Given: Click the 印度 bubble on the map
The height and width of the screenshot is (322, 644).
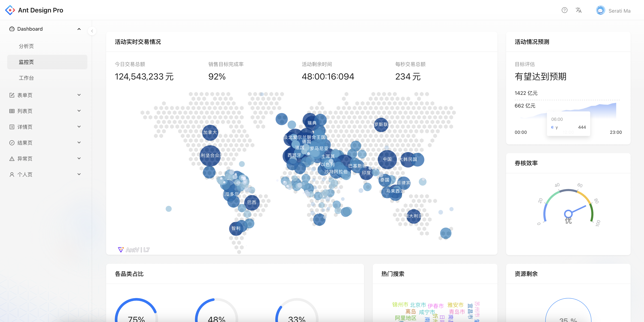Looking at the screenshot, I should (366, 173).
